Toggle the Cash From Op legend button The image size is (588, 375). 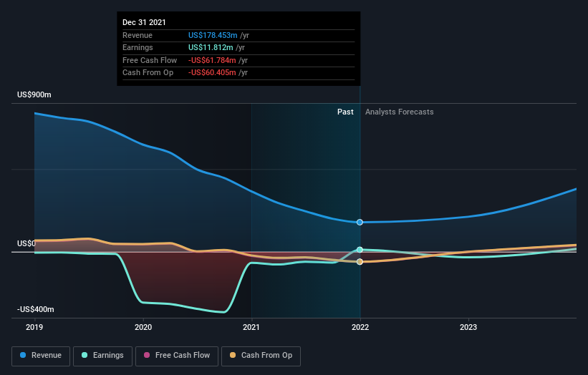click(261, 356)
